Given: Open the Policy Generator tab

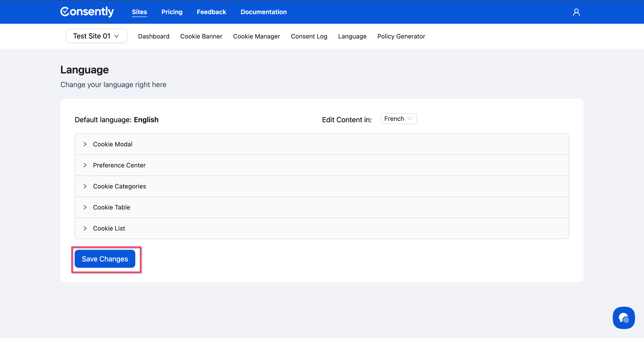Looking at the screenshot, I should (x=401, y=36).
